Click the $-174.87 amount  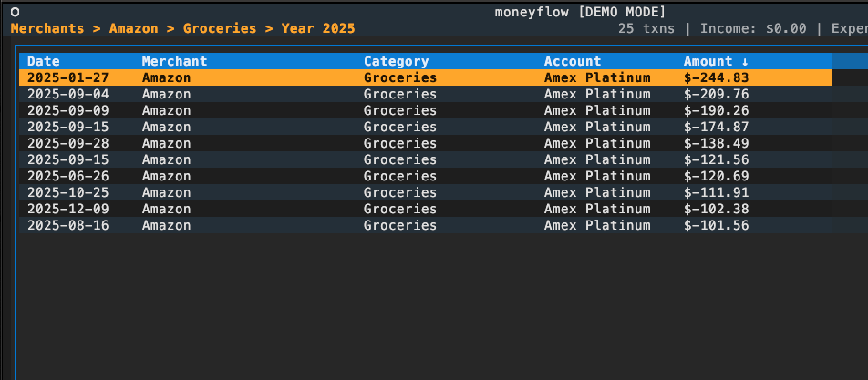pyautogui.click(x=717, y=127)
